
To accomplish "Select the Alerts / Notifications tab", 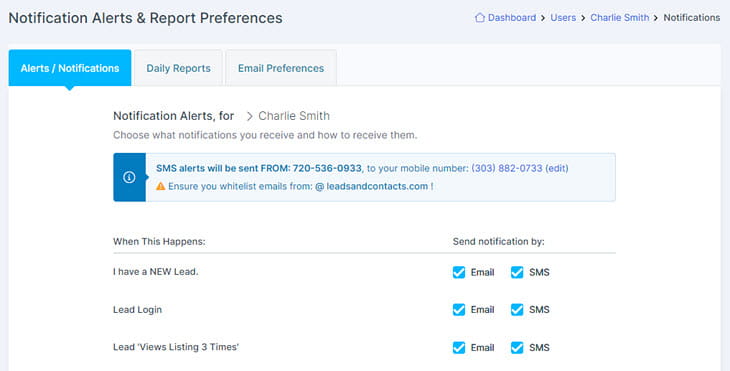I will tap(70, 68).
